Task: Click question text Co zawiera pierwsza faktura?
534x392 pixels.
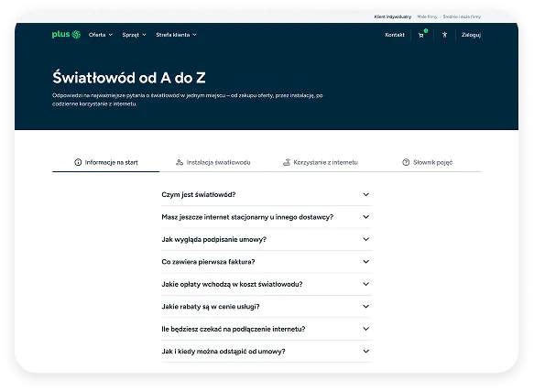Action: pyautogui.click(x=208, y=262)
